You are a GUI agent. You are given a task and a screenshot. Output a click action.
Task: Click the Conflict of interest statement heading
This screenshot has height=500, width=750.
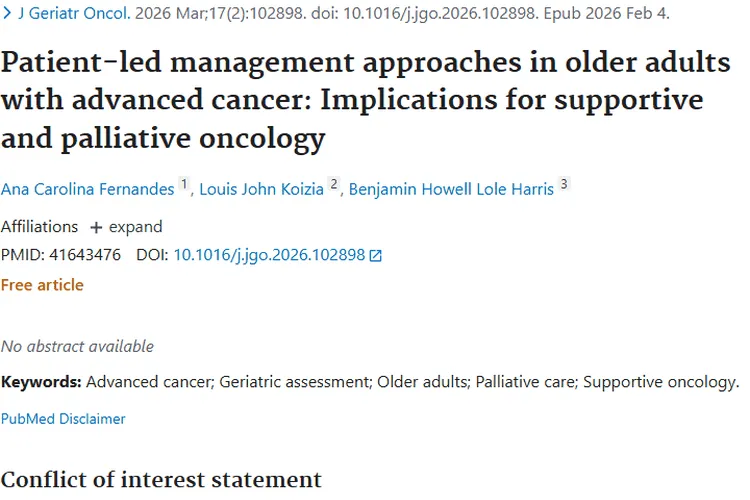[161, 479]
